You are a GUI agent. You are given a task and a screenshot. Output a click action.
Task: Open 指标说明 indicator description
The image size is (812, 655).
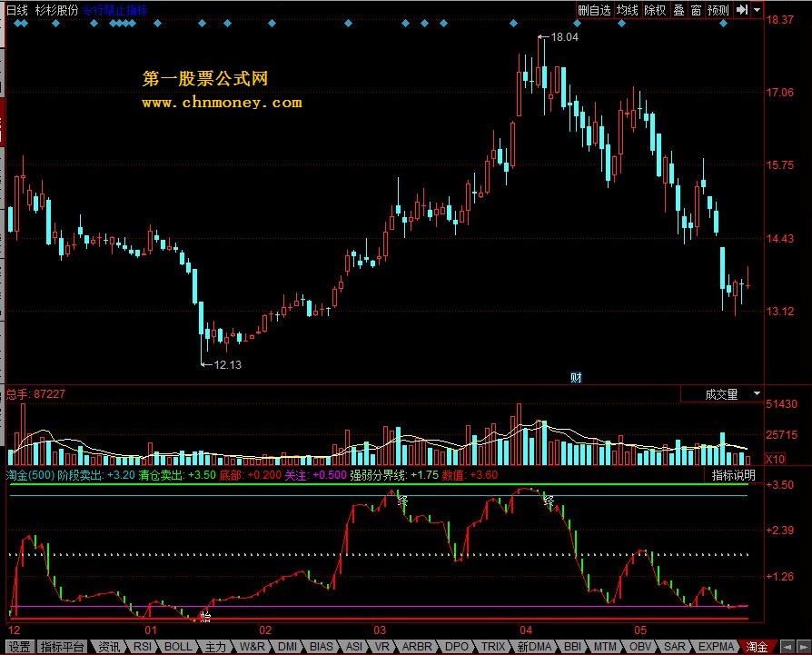733,475
